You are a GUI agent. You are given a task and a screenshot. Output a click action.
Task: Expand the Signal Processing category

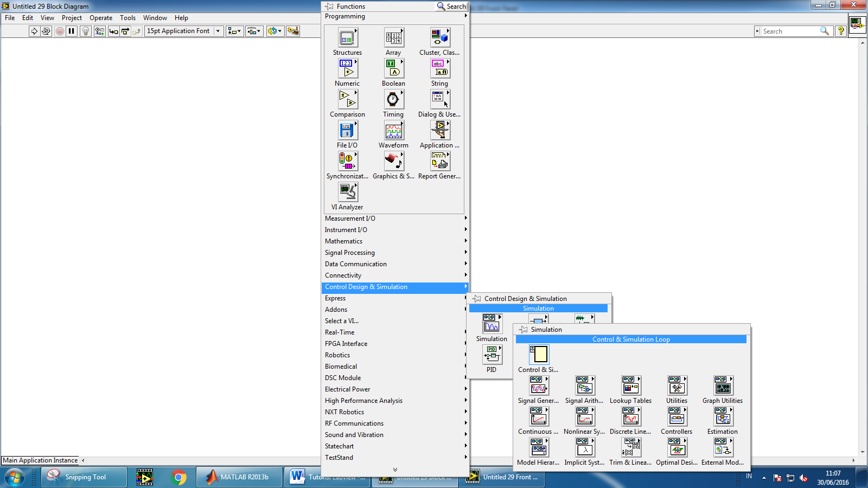[395, 253]
